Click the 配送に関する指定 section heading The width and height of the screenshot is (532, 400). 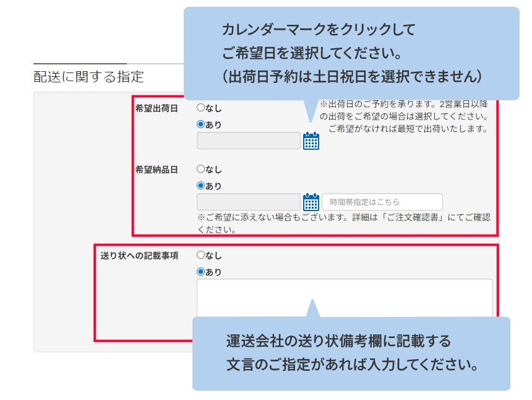pyautogui.click(x=88, y=77)
